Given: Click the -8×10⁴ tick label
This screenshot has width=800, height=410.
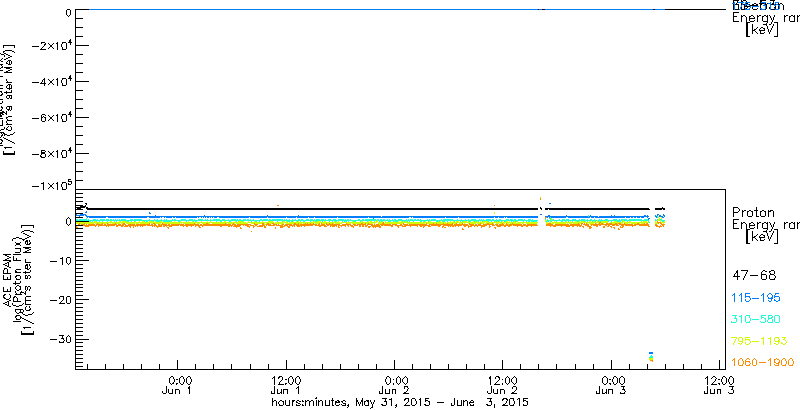Looking at the screenshot, I should click(51, 153).
